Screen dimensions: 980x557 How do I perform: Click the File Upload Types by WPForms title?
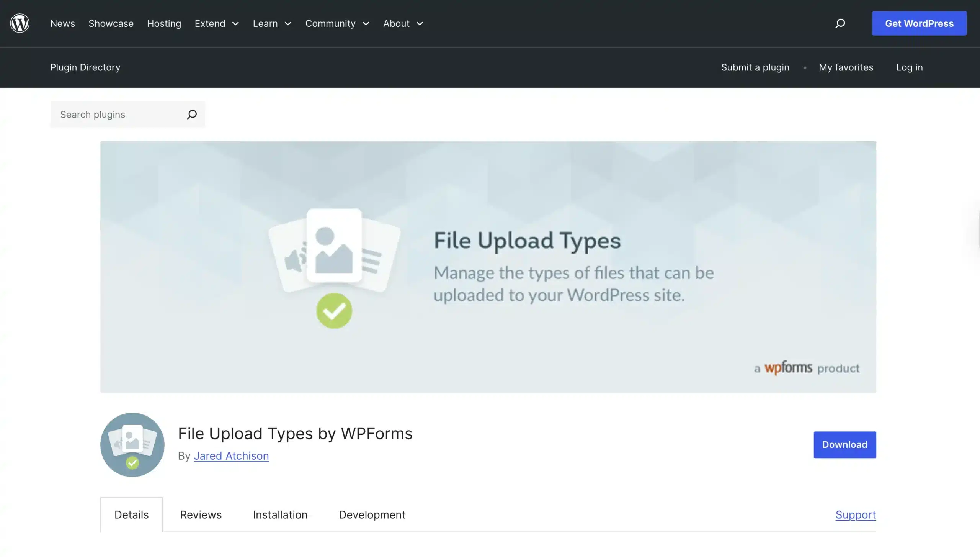pyautogui.click(x=295, y=433)
